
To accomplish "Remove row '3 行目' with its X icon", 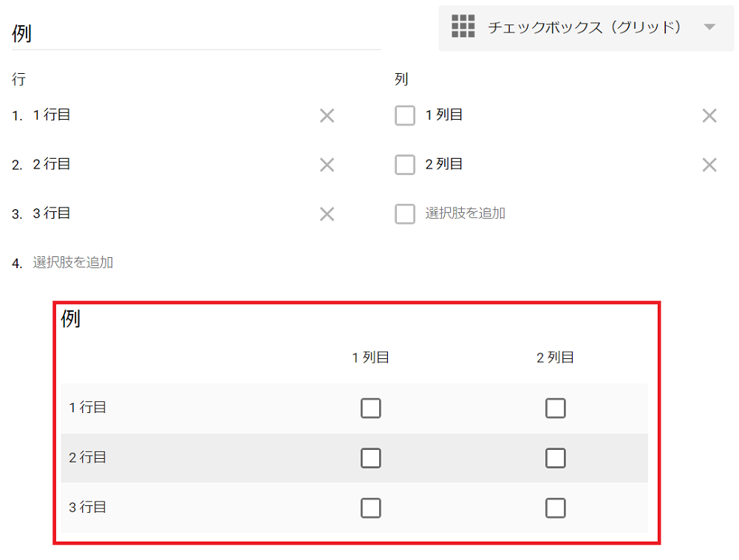I will click(327, 214).
